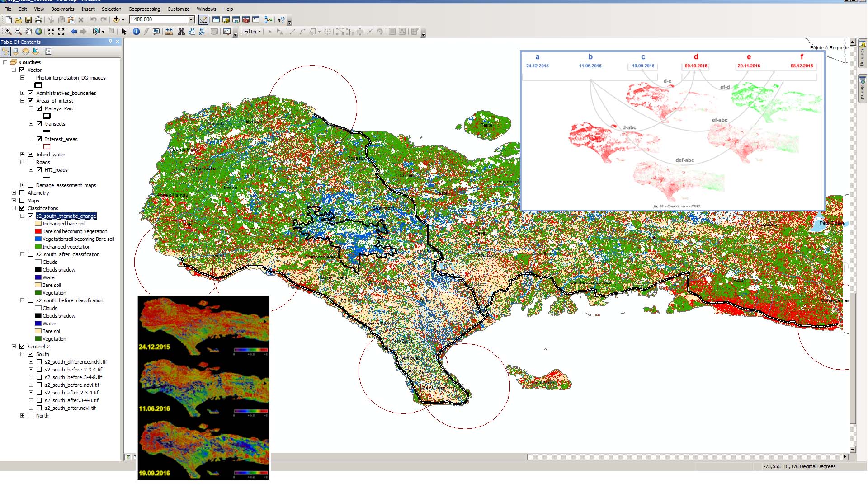Image resolution: width=868 pixels, height=488 pixels.
Task: Open the Windows menu
Action: pyautogui.click(x=206, y=9)
